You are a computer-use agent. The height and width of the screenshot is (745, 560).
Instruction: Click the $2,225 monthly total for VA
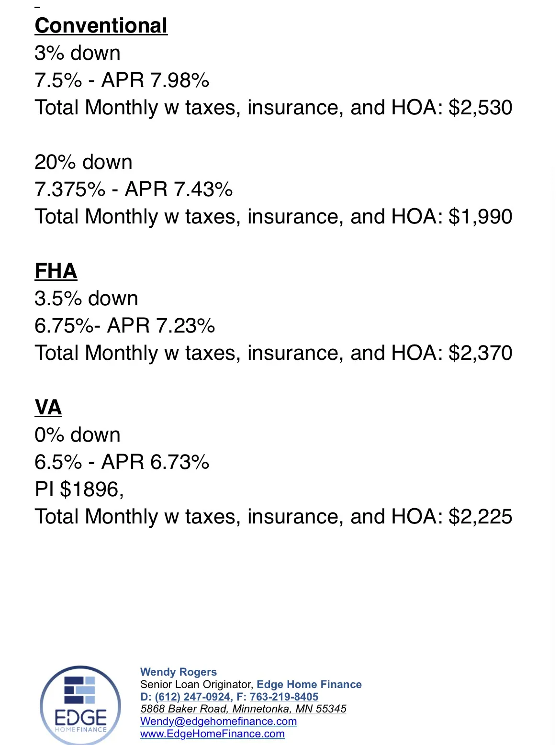[481, 517]
